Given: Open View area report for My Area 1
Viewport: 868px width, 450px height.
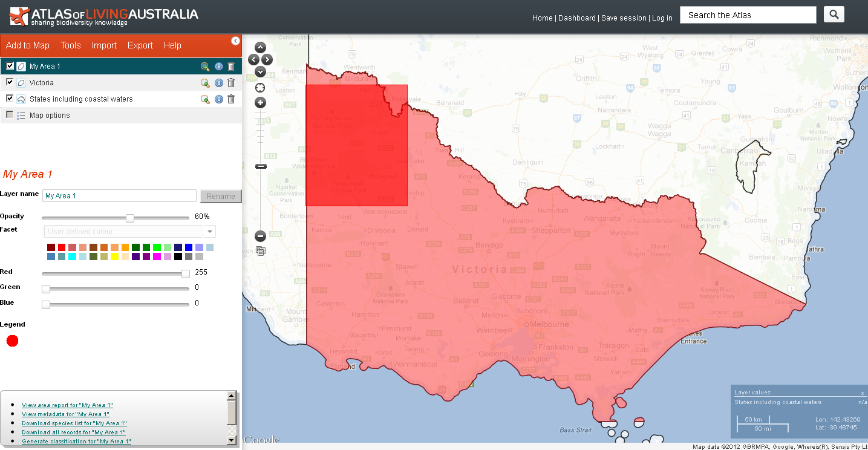Looking at the screenshot, I should click(x=67, y=405).
